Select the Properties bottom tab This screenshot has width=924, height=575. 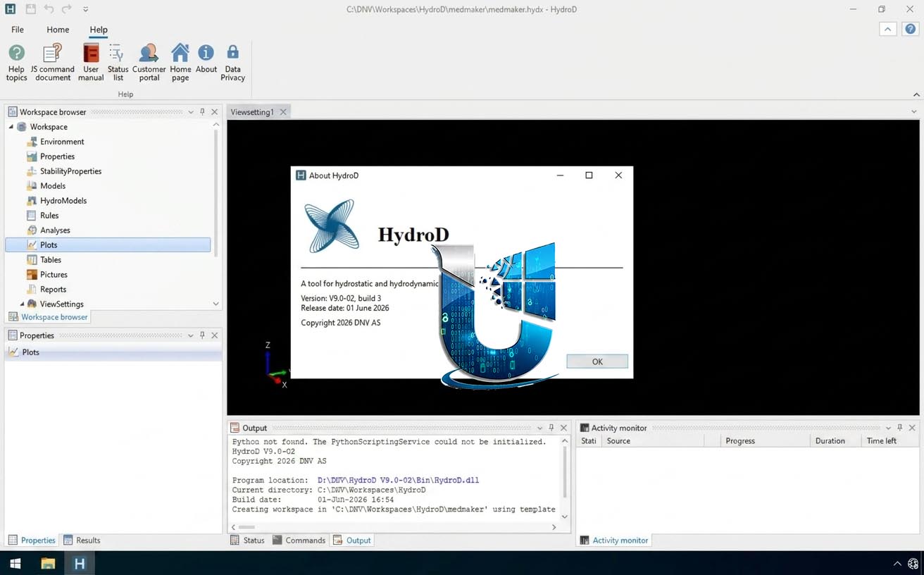[32, 540]
